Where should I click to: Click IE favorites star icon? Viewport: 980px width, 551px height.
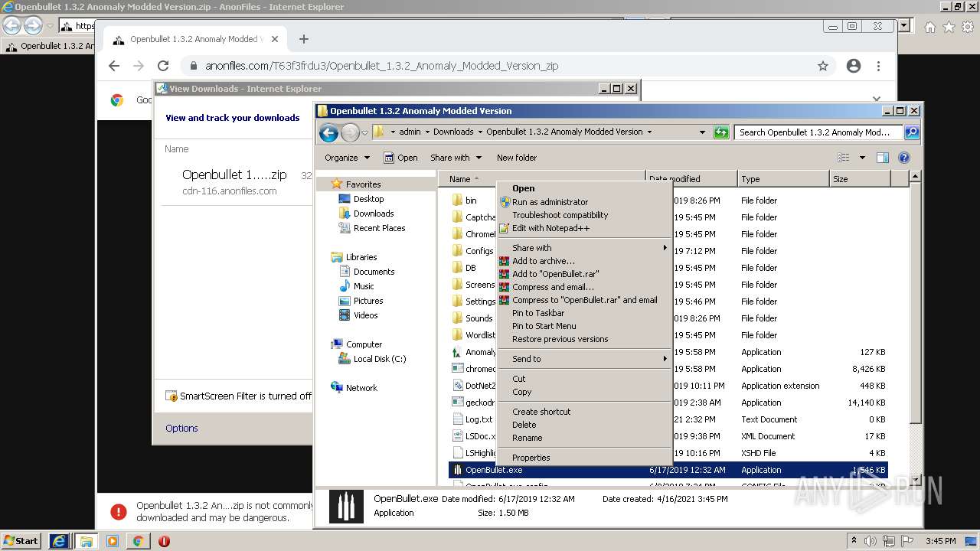pyautogui.click(x=949, y=27)
